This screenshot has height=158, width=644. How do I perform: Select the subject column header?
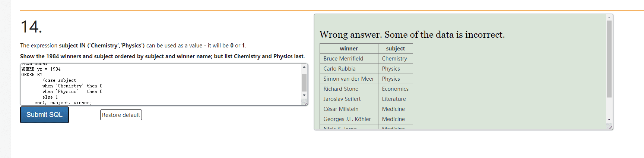click(395, 49)
